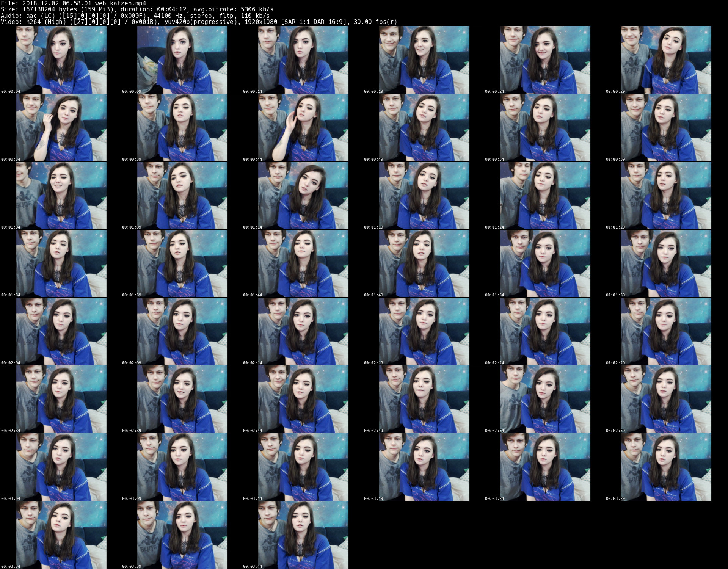Viewport: 728px width, 569px height.
Task: Select the thumbnail at 00:00:14
Action: click(x=303, y=60)
